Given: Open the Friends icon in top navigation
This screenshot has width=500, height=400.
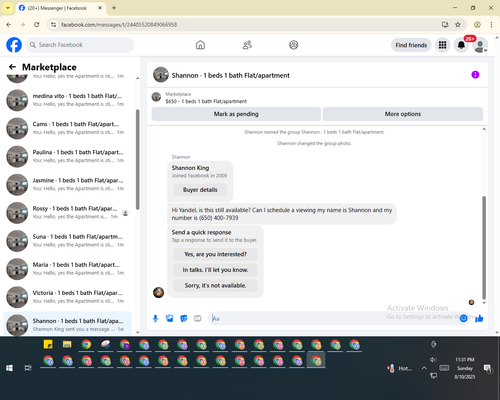Looking at the screenshot, I should (247, 45).
